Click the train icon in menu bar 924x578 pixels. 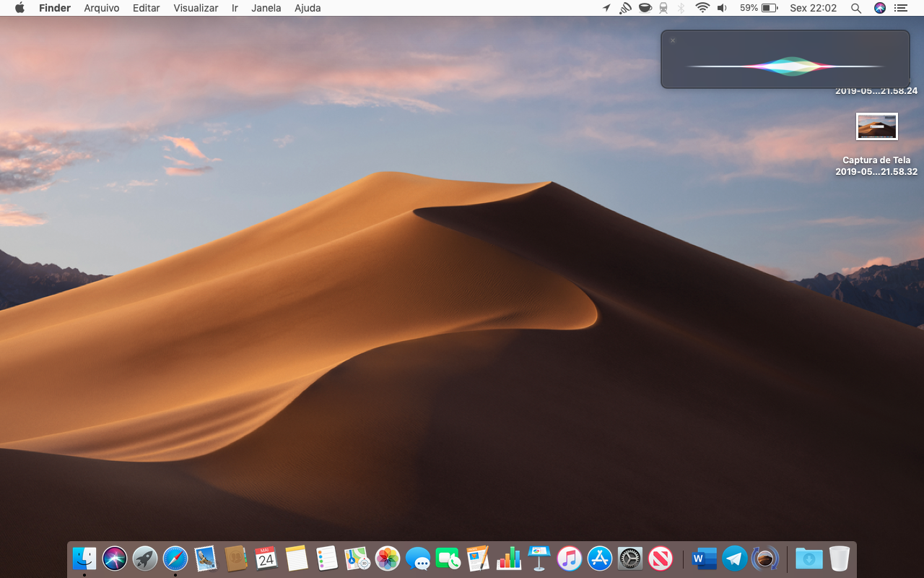[663, 8]
